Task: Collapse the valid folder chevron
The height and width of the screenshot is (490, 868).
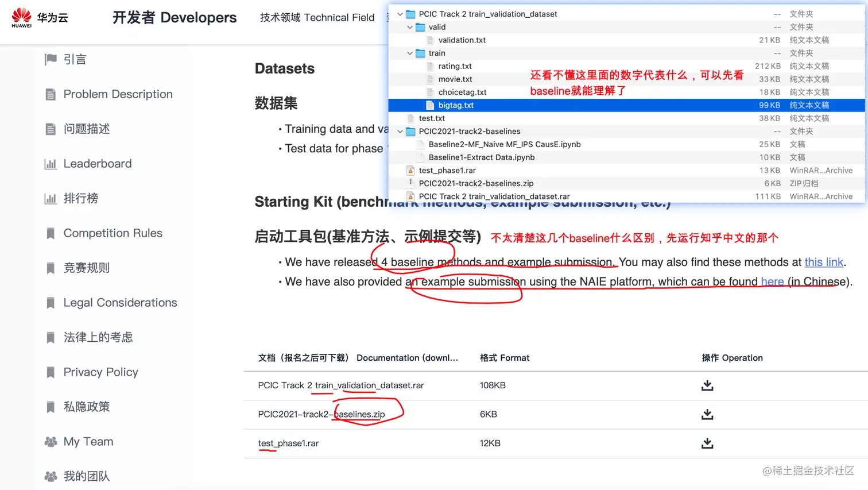Action: coord(410,27)
